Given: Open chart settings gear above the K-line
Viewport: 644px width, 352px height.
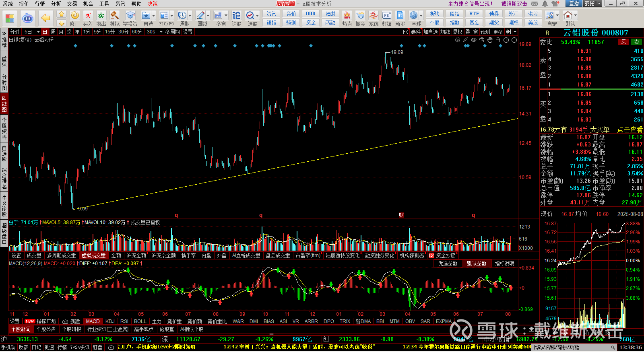Looking at the screenshot, I should (x=458, y=40).
